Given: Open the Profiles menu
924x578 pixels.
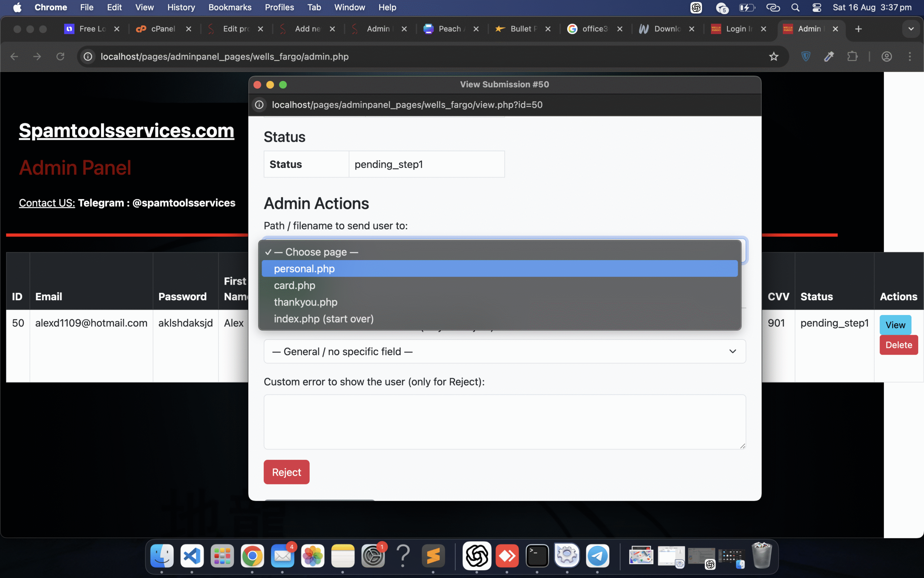Looking at the screenshot, I should [279, 8].
